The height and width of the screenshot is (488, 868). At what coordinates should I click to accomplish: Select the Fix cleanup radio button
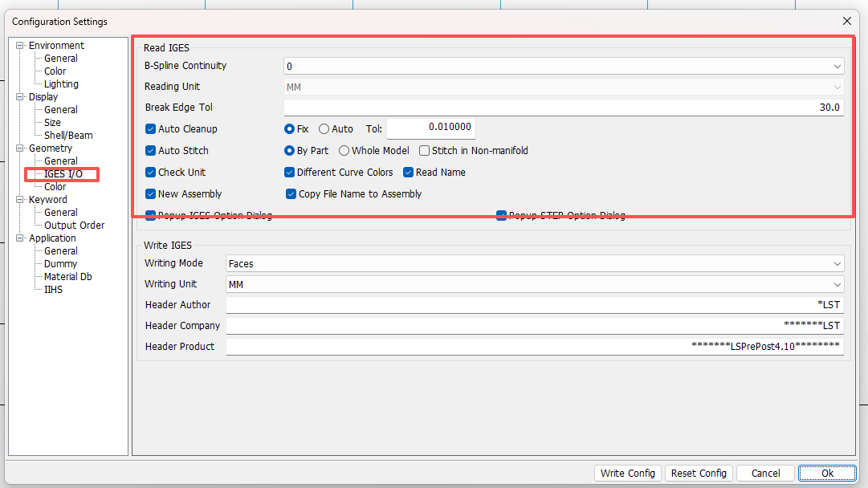click(x=289, y=129)
